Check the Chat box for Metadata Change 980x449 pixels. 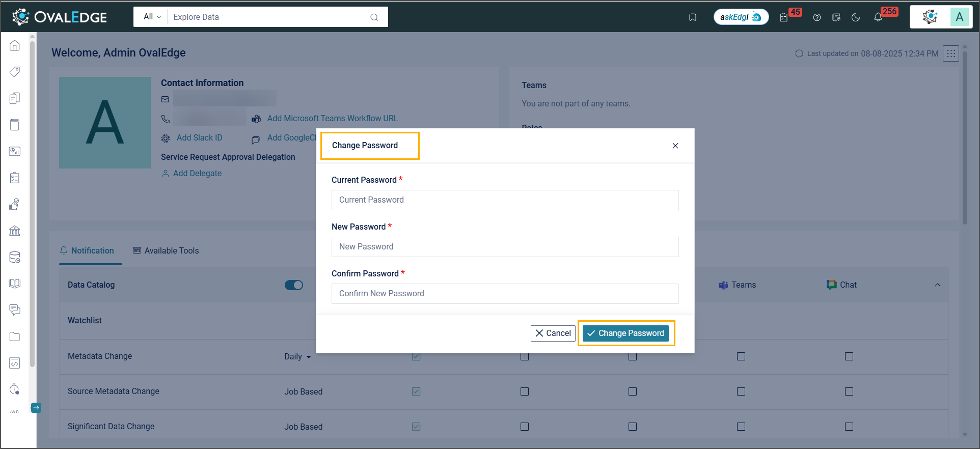[x=849, y=356]
